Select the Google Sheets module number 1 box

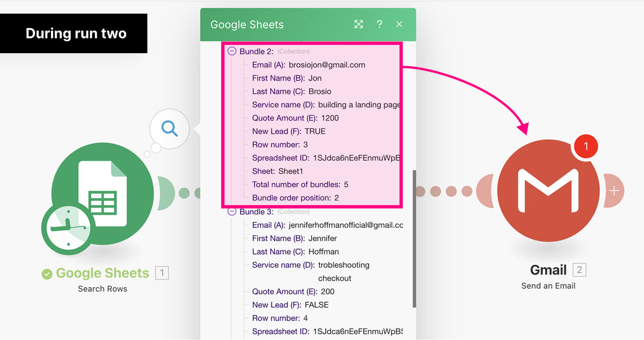162,273
